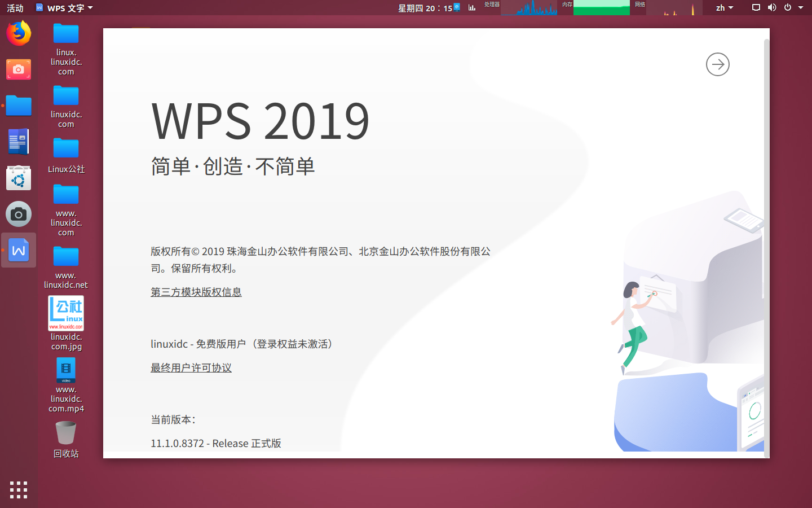Open the blue document writer dock icon
This screenshot has height=508, width=812.
point(19,142)
